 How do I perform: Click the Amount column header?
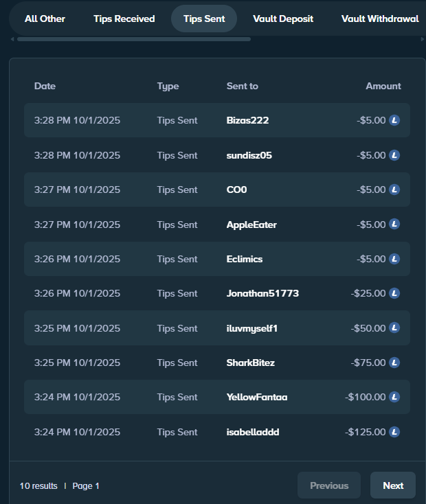coord(383,86)
